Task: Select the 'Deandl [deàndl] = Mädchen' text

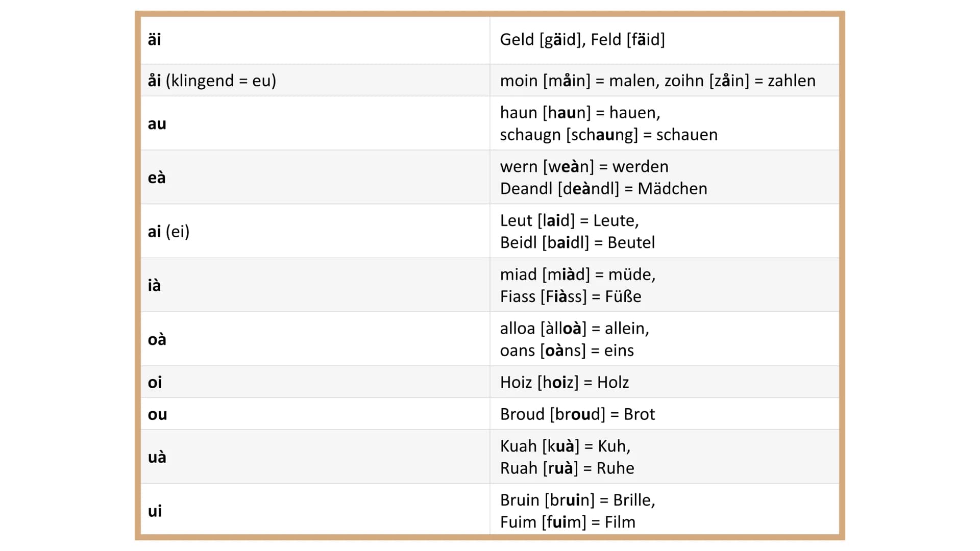Action: click(603, 189)
